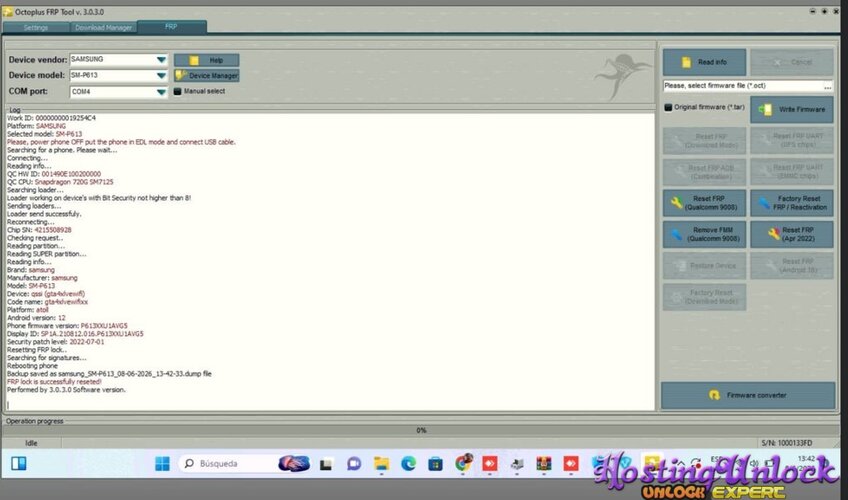The width and height of the screenshot is (848, 500).
Task: Enable the Manual select checkbox
Action: tap(177, 91)
